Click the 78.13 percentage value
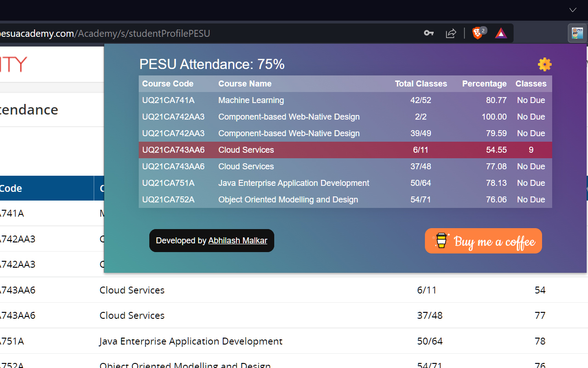 coord(496,183)
